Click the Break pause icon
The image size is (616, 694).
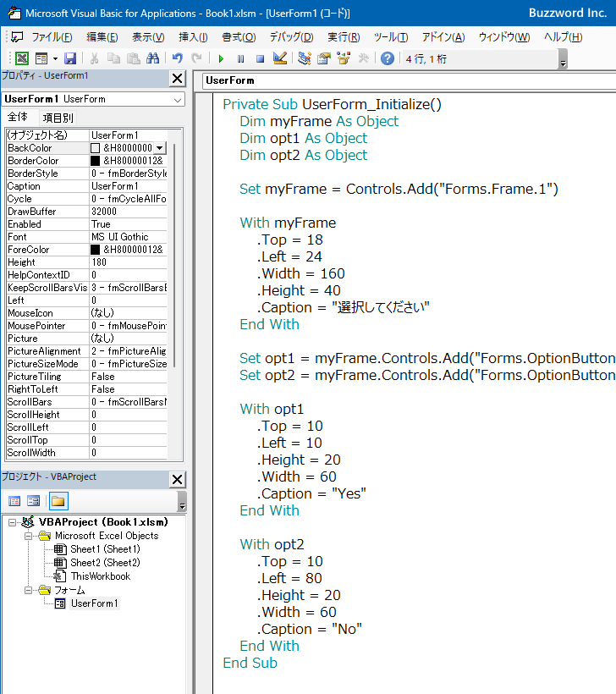pos(241,58)
